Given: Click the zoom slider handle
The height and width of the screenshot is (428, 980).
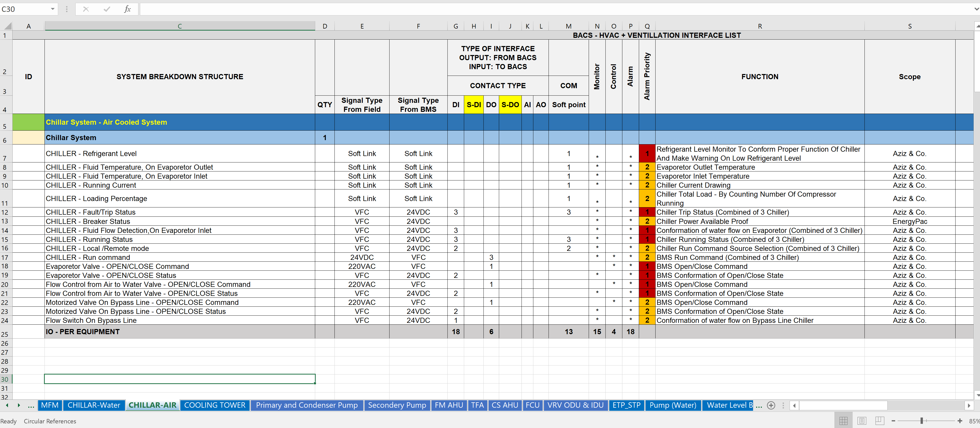Looking at the screenshot, I should point(922,421).
